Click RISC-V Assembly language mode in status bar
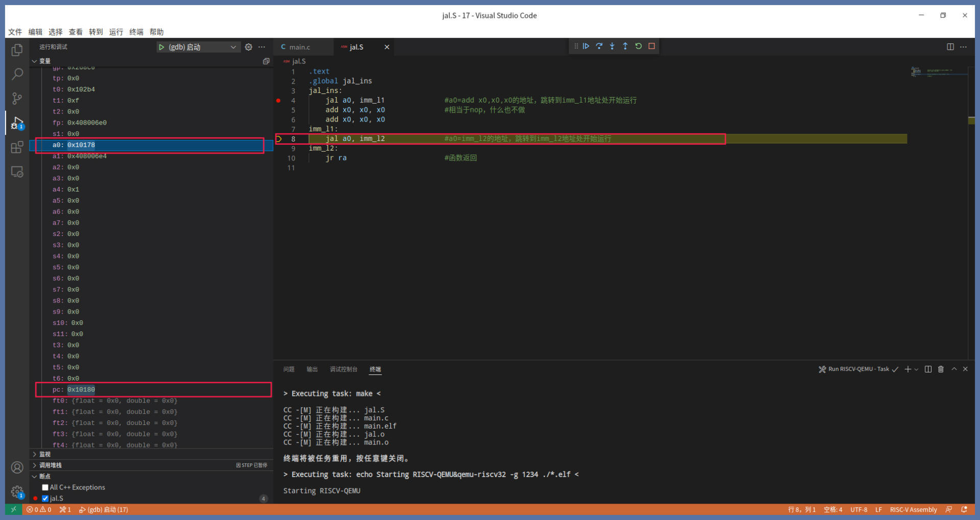 [x=913, y=510]
